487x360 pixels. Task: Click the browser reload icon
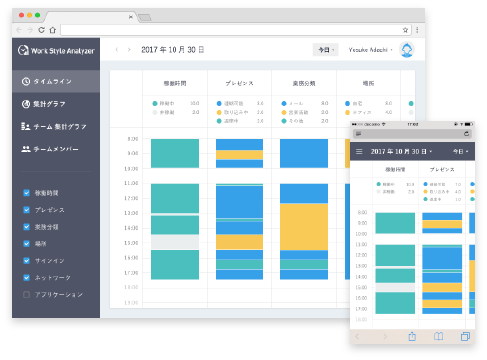41,30
